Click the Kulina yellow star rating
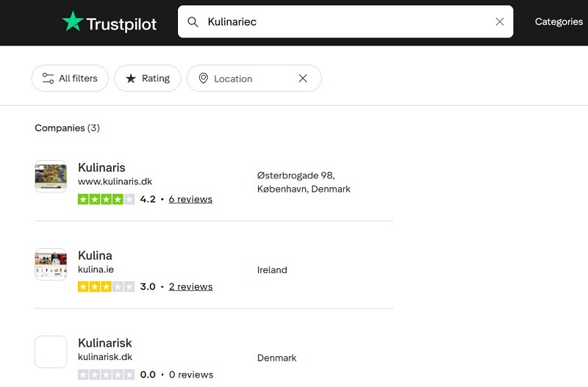 [x=106, y=286]
